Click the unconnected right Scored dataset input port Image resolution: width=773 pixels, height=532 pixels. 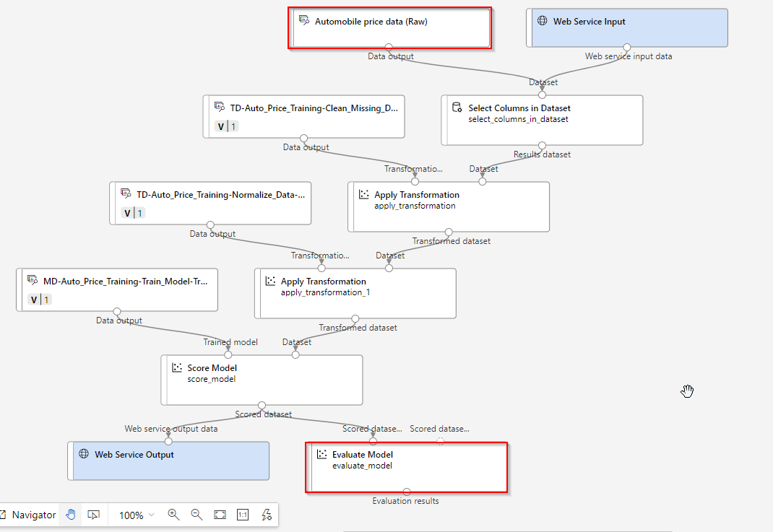point(440,441)
